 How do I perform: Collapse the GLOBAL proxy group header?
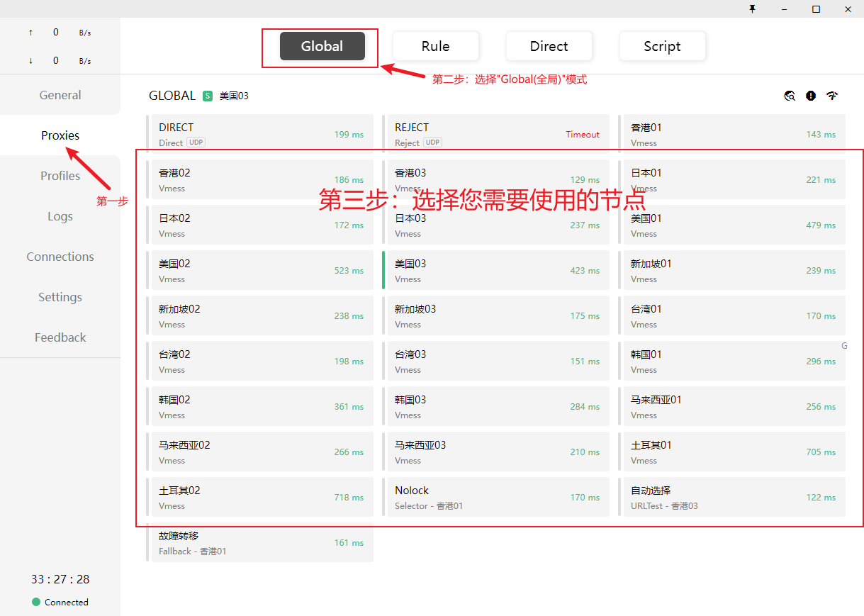click(x=172, y=96)
